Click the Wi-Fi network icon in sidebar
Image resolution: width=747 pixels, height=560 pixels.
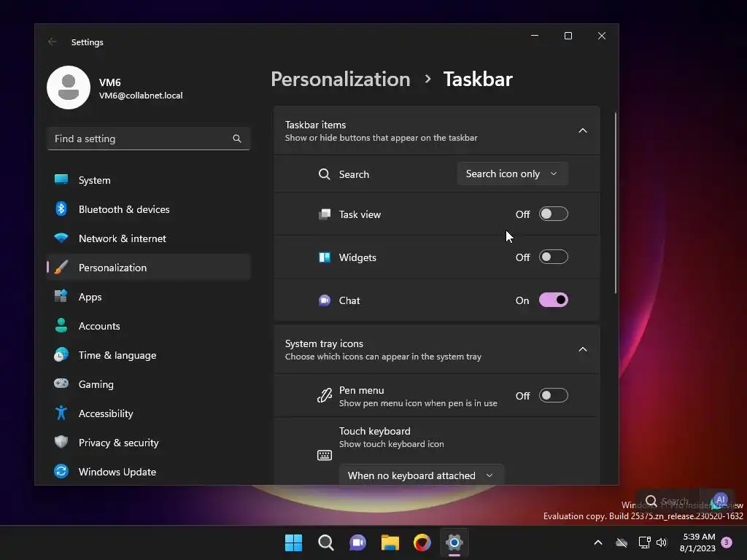[61, 238]
